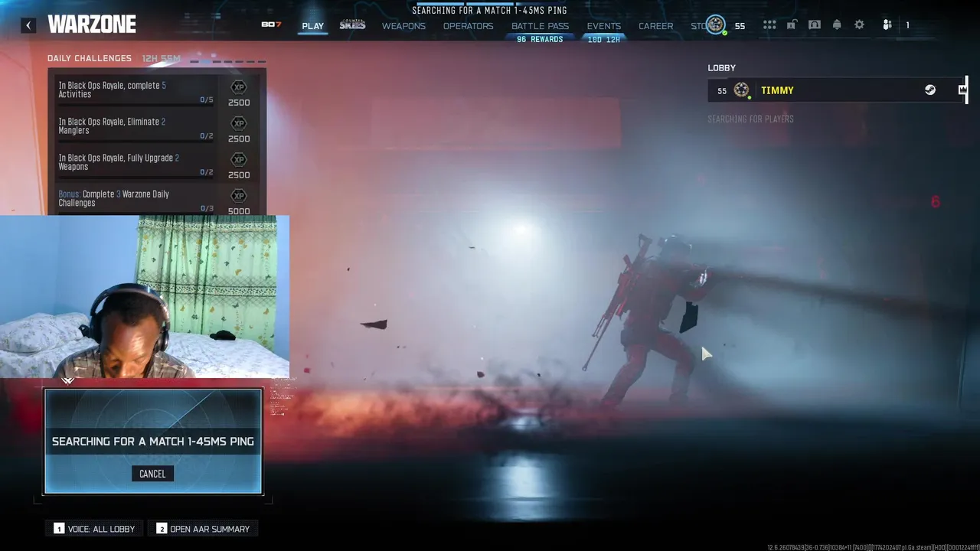Viewport: 980px width, 551px height.
Task: Switch to the PLAY tab
Action: pyautogui.click(x=312, y=26)
